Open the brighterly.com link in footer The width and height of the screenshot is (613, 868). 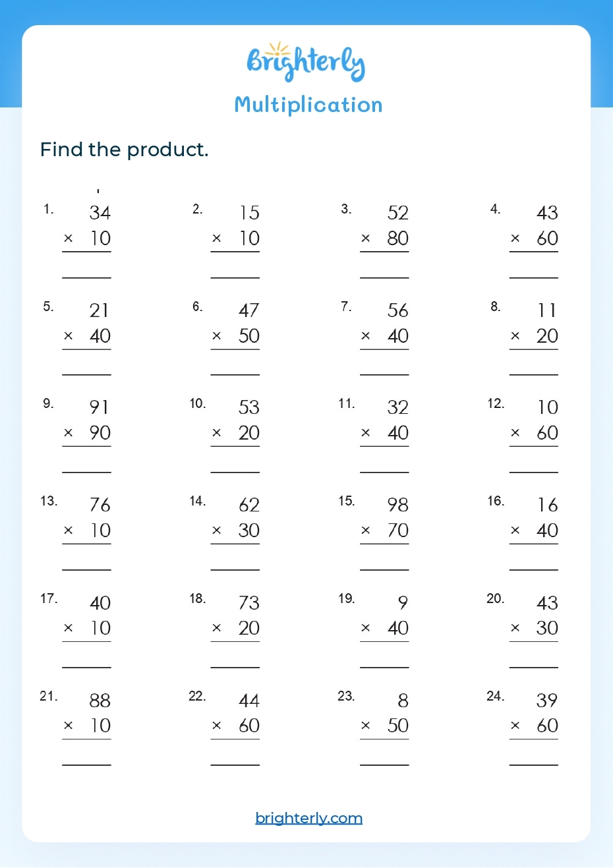click(308, 818)
